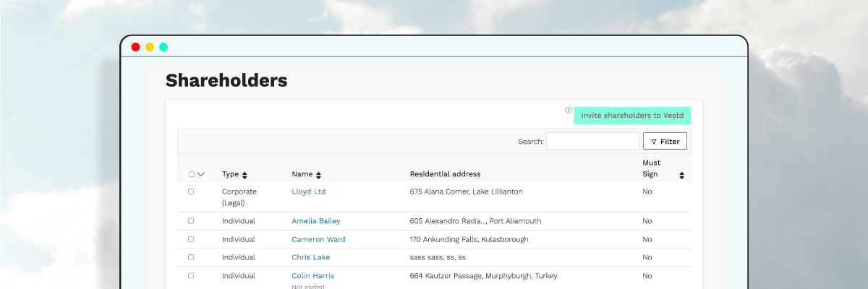Tick the checkbox for Lloyd Ltd

tap(191, 191)
